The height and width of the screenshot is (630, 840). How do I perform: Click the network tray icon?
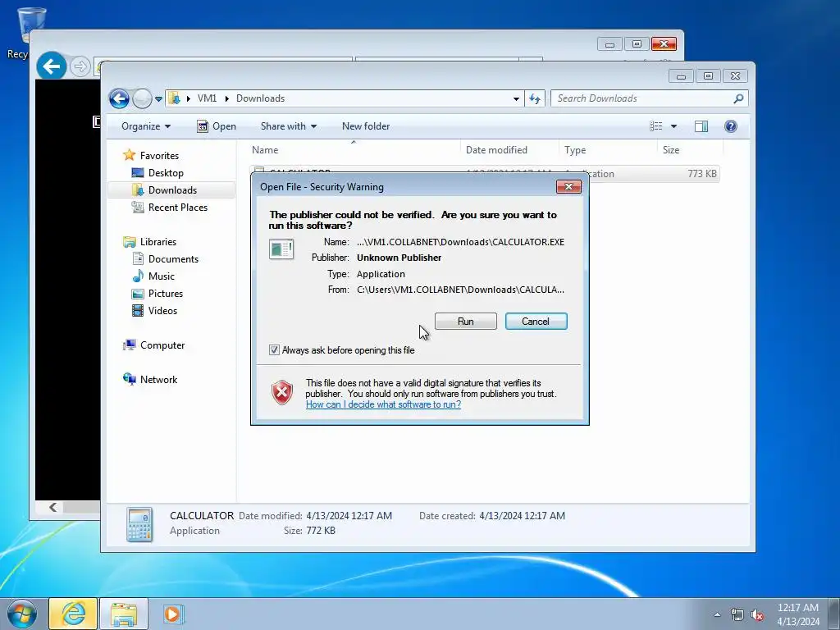(737, 615)
